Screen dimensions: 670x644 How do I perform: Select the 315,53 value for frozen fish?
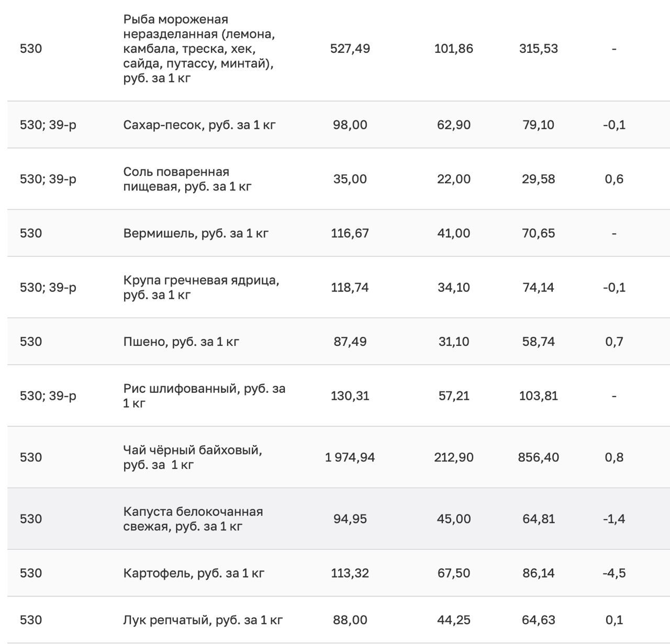click(538, 49)
